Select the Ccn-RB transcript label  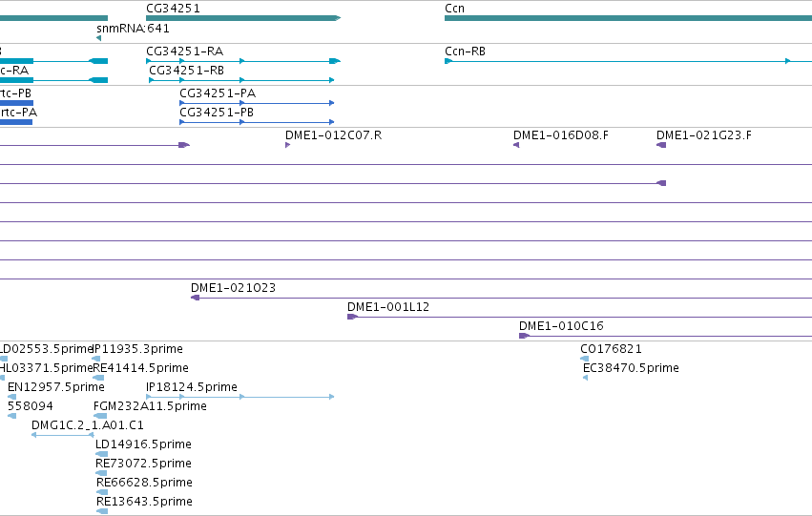click(x=465, y=52)
